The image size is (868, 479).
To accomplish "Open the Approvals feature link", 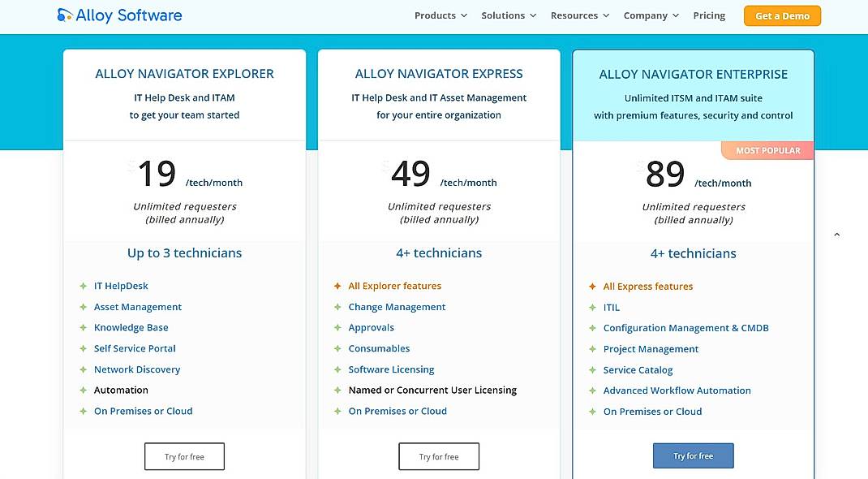I will 372,327.
